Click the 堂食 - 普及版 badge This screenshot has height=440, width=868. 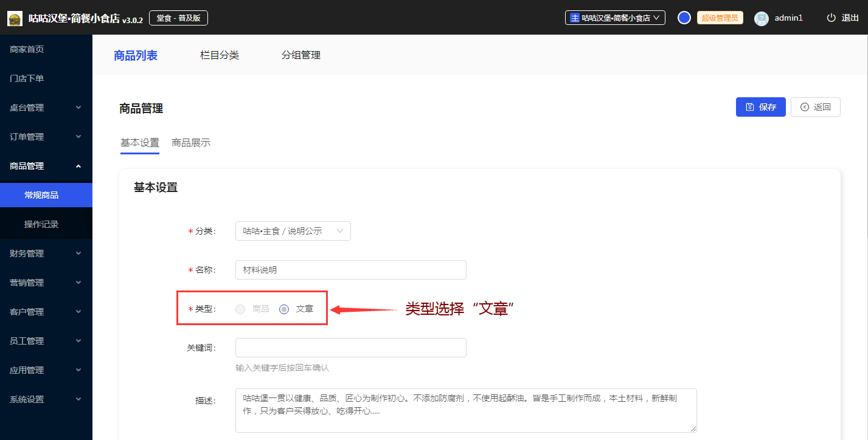[178, 18]
